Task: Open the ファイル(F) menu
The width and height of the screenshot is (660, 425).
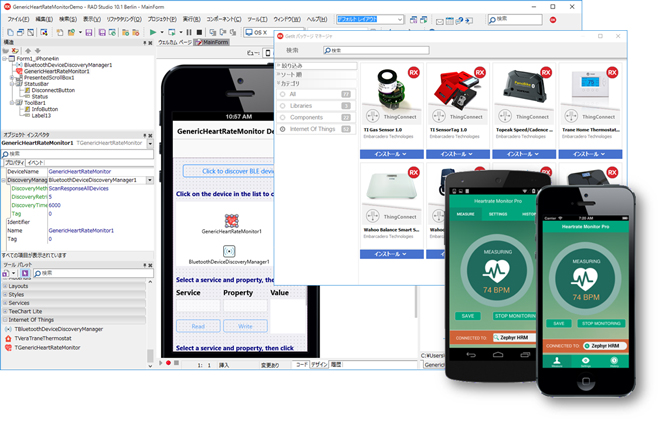Action: [18, 19]
